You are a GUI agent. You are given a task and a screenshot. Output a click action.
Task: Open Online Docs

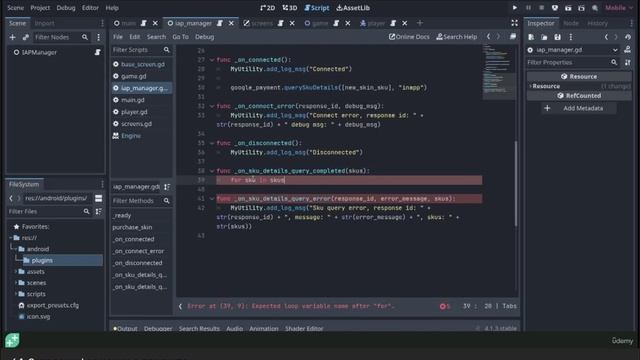click(409, 37)
